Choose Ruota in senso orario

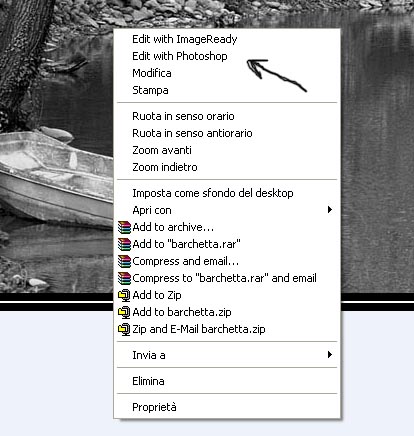pos(183,116)
